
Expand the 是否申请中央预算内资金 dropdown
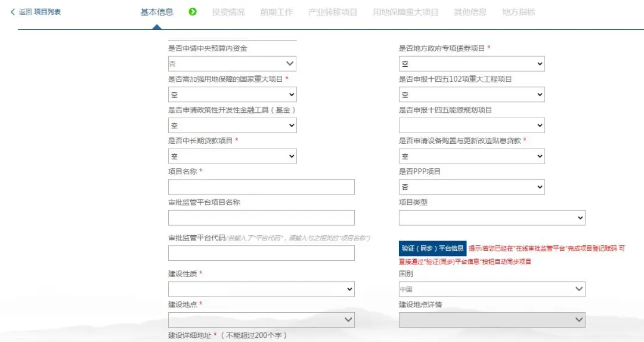(x=232, y=63)
